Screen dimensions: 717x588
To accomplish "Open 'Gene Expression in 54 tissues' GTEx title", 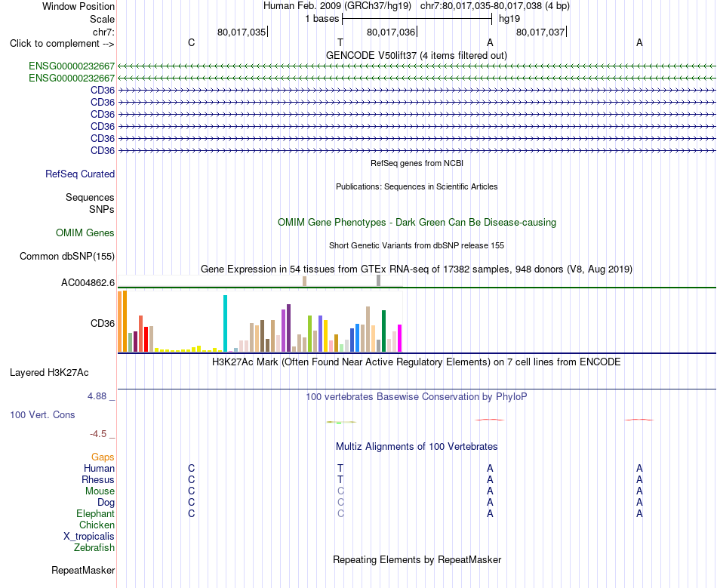I will coord(417,269).
